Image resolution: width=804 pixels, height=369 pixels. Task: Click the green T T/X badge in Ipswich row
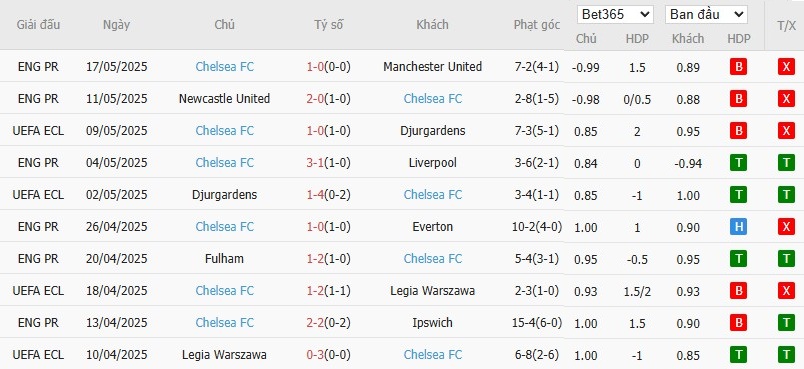(786, 323)
